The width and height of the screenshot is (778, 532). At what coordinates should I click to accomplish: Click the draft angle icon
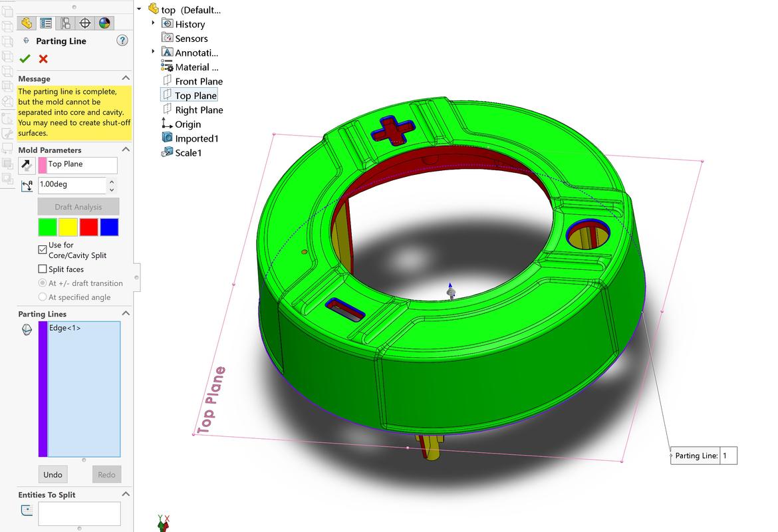[27, 186]
